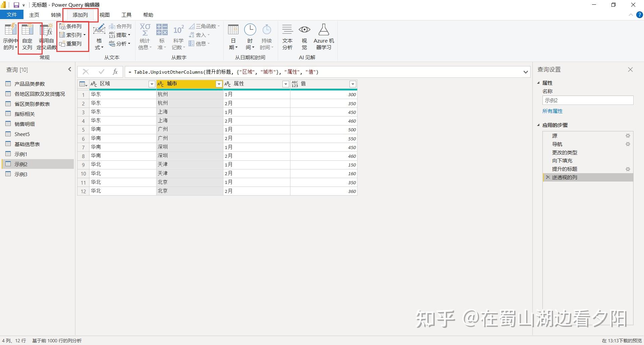Select the 各地区回款及发货情况 query
644x345 pixels.
pos(38,94)
